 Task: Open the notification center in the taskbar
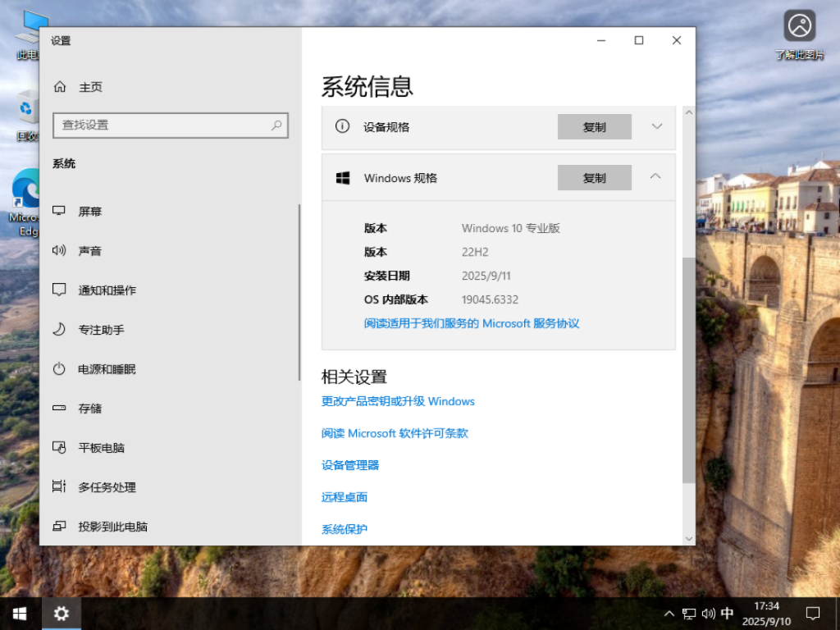click(x=811, y=613)
